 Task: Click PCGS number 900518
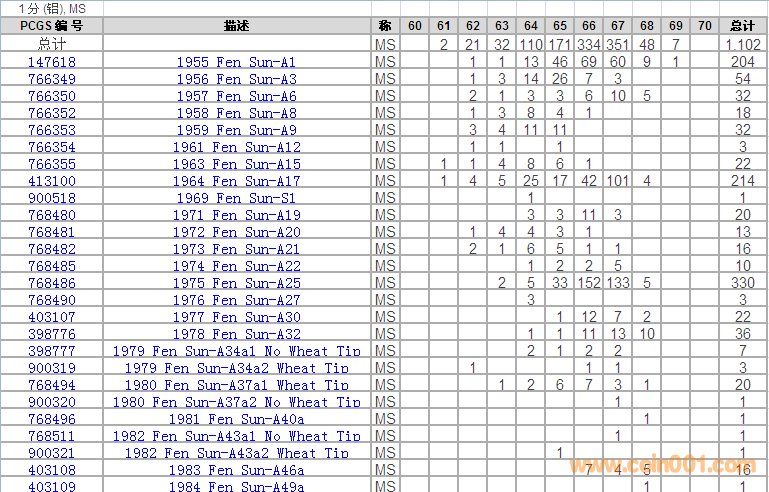coord(51,198)
